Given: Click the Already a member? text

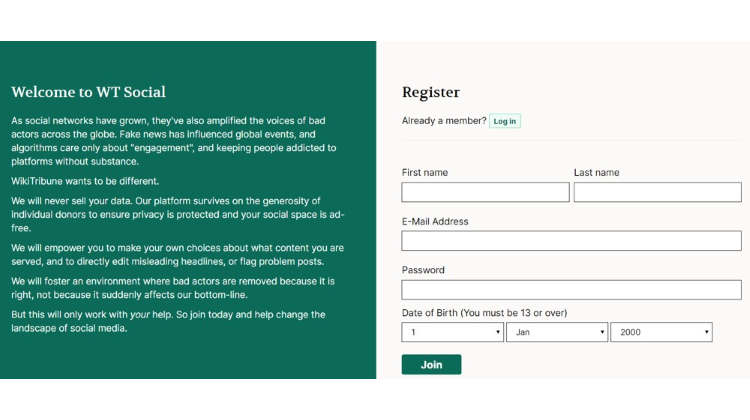Looking at the screenshot, I should click(444, 121).
